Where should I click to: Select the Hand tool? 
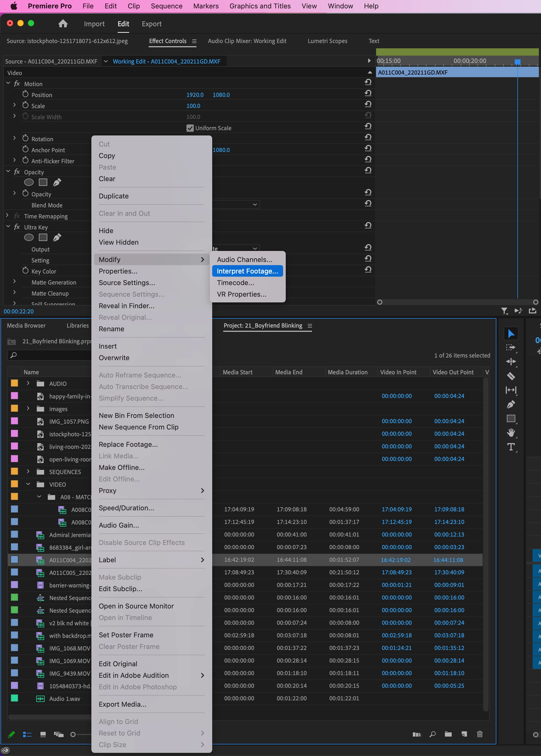(x=511, y=432)
